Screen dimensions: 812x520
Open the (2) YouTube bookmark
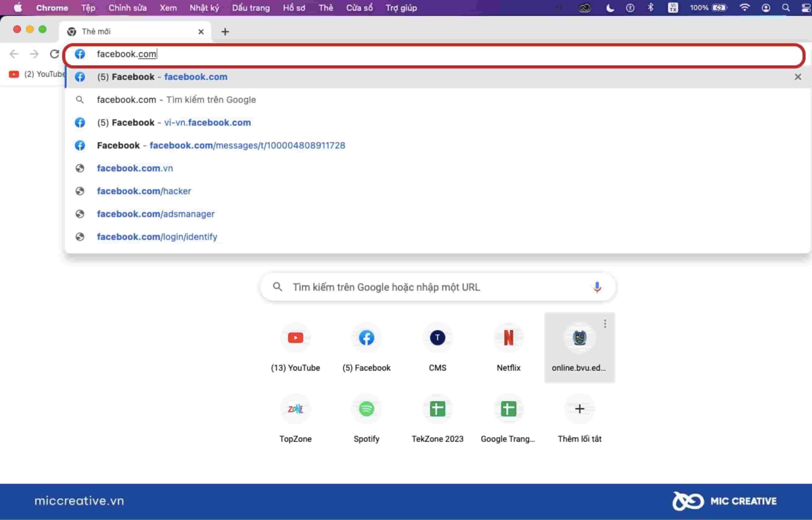[37, 74]
